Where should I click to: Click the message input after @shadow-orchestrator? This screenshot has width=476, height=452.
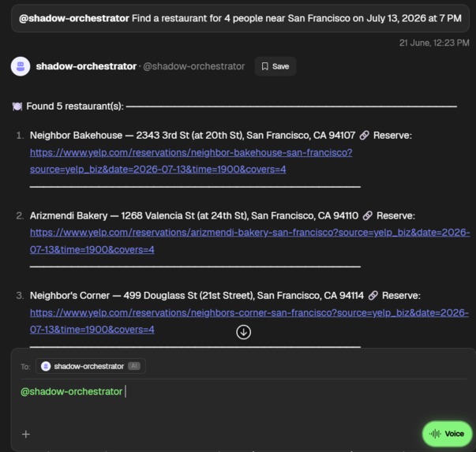pos(243,391)
